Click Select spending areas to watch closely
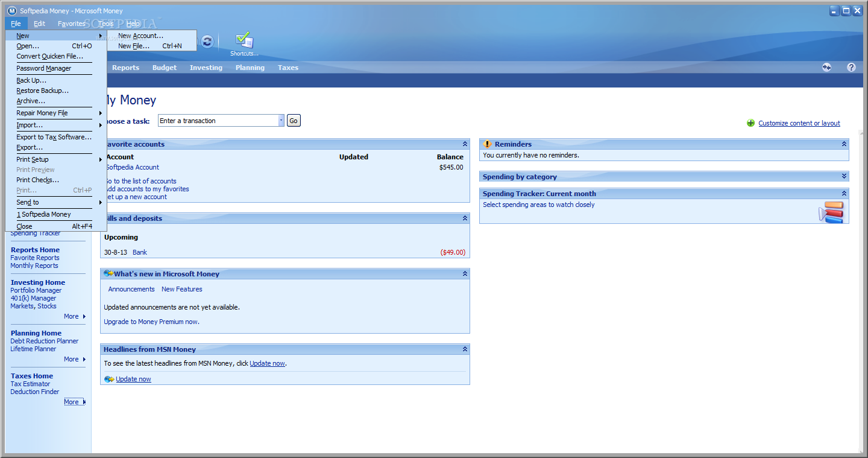868x458 pixels. 539,205
